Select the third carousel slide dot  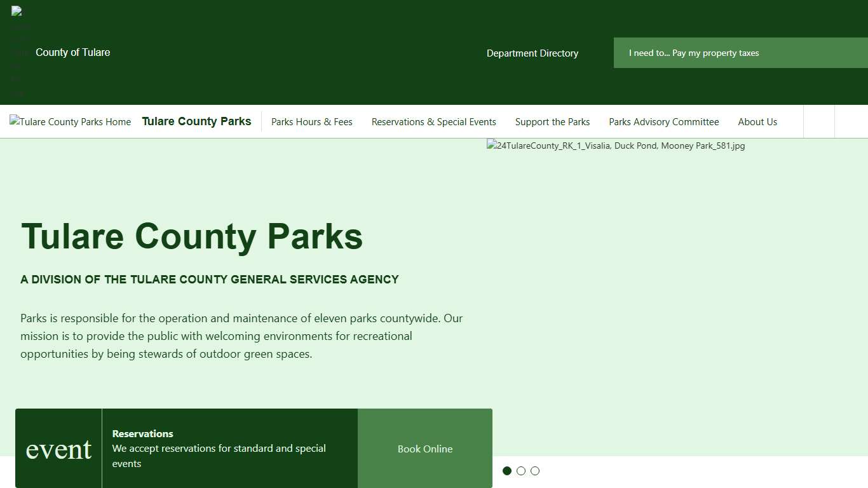(x=534, y=471)
